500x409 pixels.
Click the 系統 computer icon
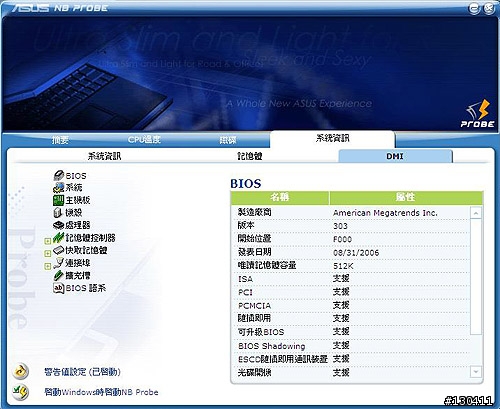click(x=58, y=188)
